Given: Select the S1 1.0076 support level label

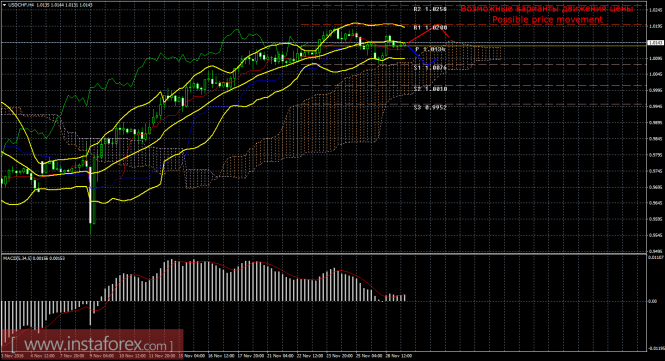Looking at the screenshot, I should tap(430, 68).
